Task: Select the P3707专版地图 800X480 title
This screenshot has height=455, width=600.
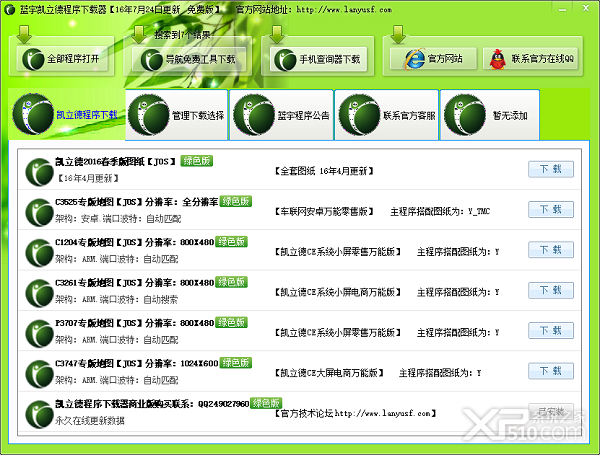Action: pyautogui.click(x=135, y=323)
